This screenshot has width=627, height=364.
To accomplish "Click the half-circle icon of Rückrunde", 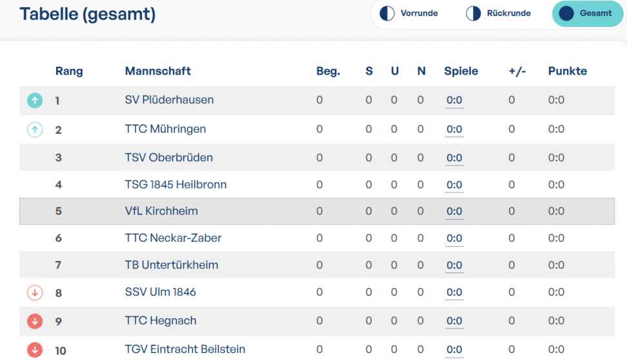I will coord(473,13).
